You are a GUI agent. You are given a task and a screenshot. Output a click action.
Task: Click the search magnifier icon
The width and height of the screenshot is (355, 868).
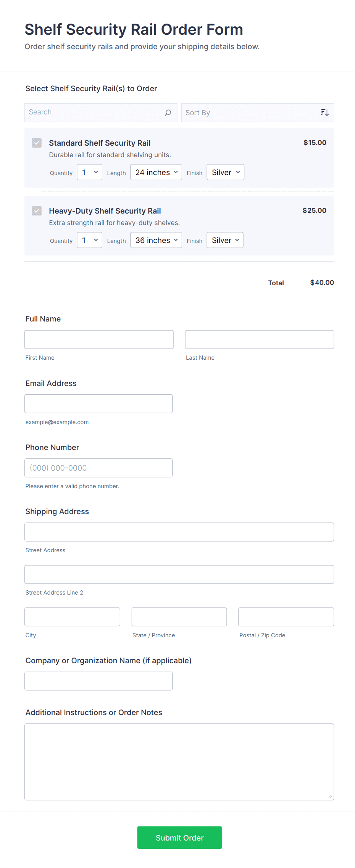coord(168,113)
